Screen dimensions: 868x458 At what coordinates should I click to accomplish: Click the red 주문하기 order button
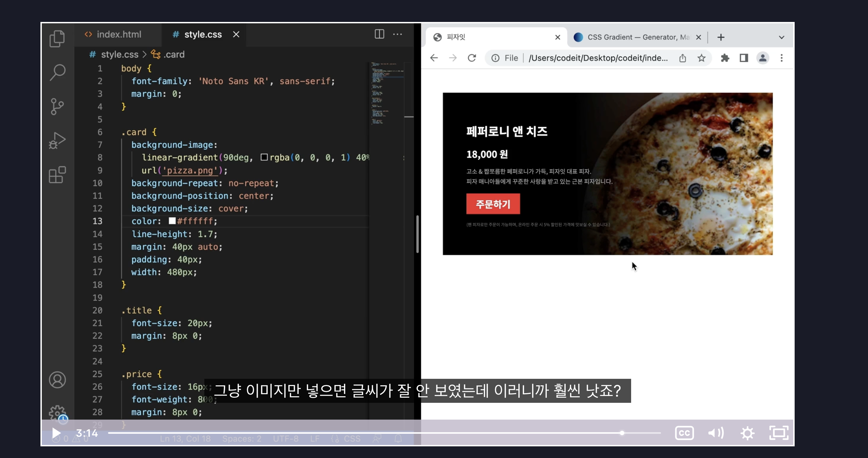pyautogui.click(x=493, y=204)
